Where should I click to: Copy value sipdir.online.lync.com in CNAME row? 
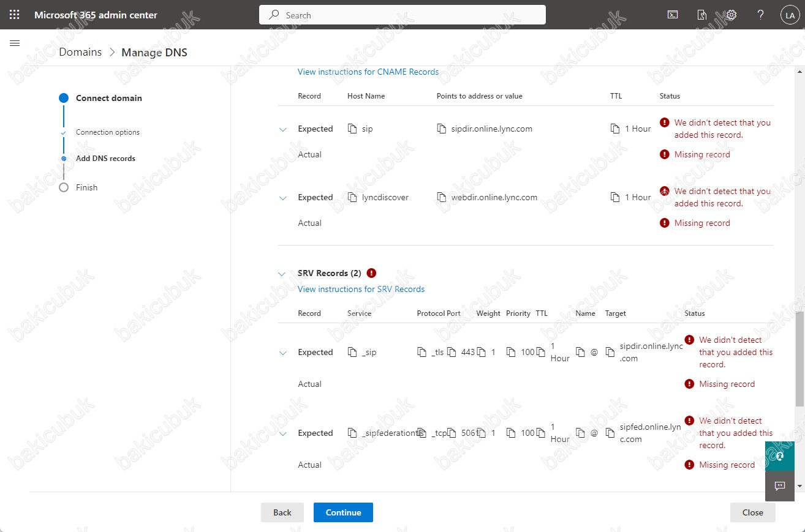[x=442, y=129]
